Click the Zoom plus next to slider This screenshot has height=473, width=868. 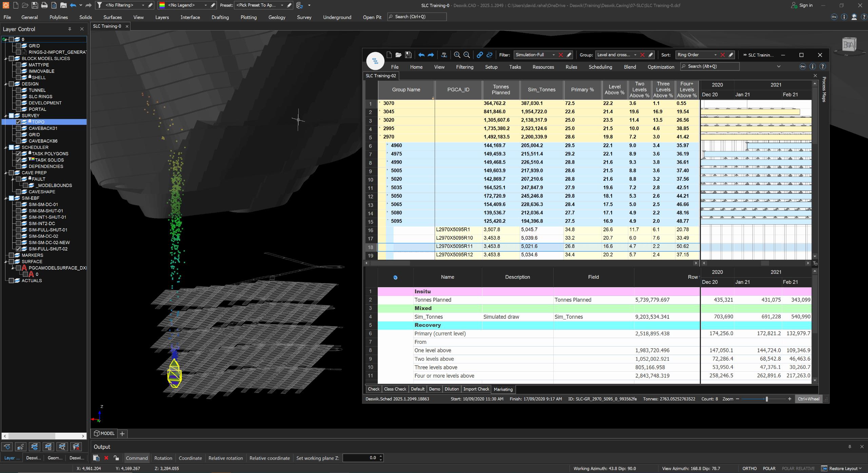(x=790, y=399)
